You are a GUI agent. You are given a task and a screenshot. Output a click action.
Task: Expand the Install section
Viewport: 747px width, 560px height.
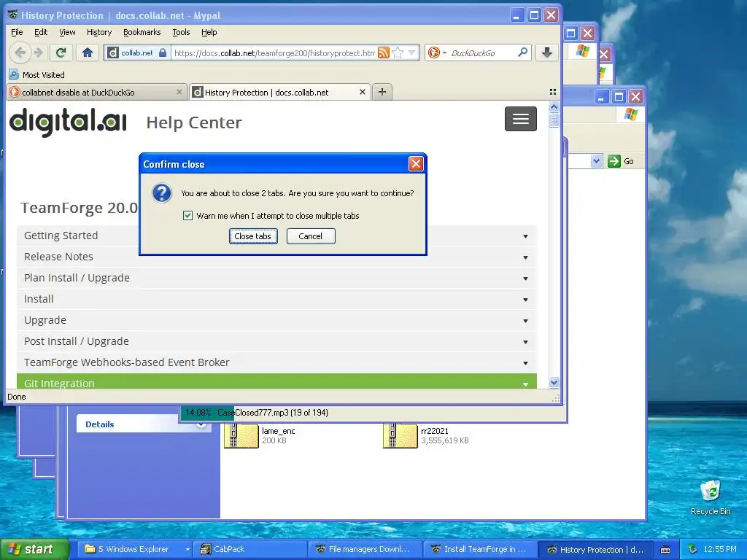tap(276, 299)
